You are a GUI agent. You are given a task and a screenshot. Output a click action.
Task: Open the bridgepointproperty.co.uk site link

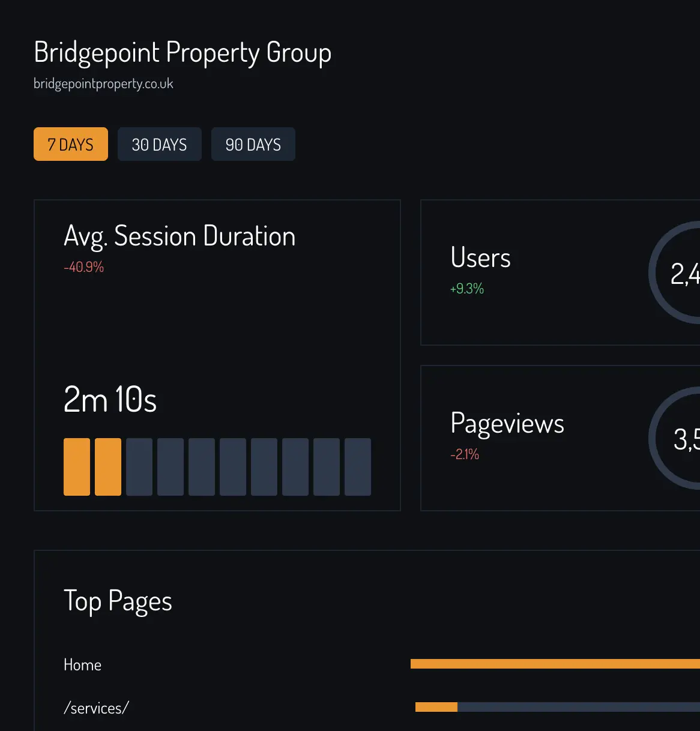click(x=103, y=84)
